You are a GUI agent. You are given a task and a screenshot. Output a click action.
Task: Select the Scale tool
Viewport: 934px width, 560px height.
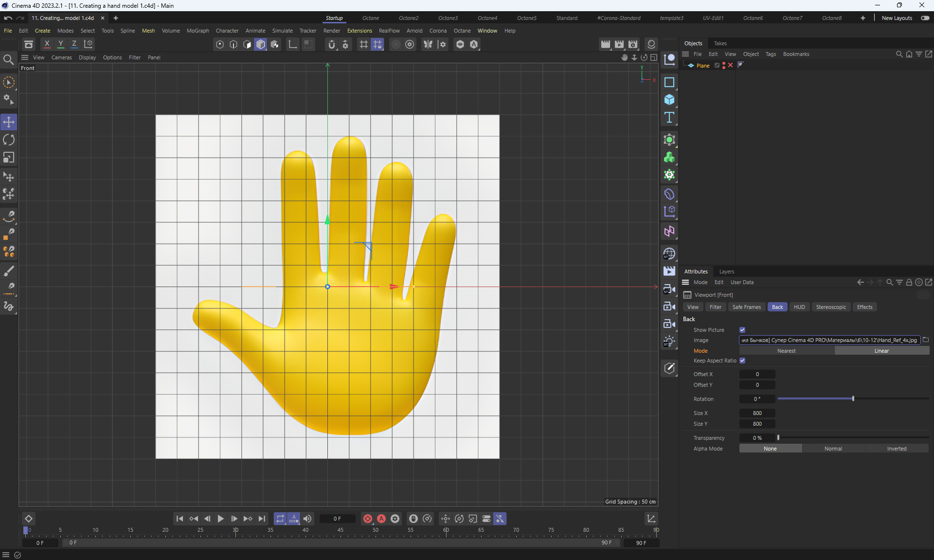9,158
